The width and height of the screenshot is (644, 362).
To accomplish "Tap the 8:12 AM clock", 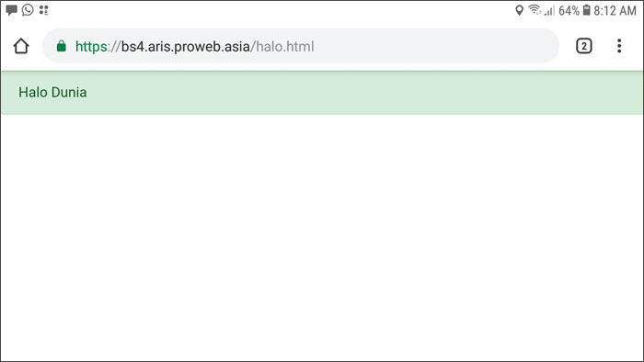I will pyautogui.click(x=615, y=11).
